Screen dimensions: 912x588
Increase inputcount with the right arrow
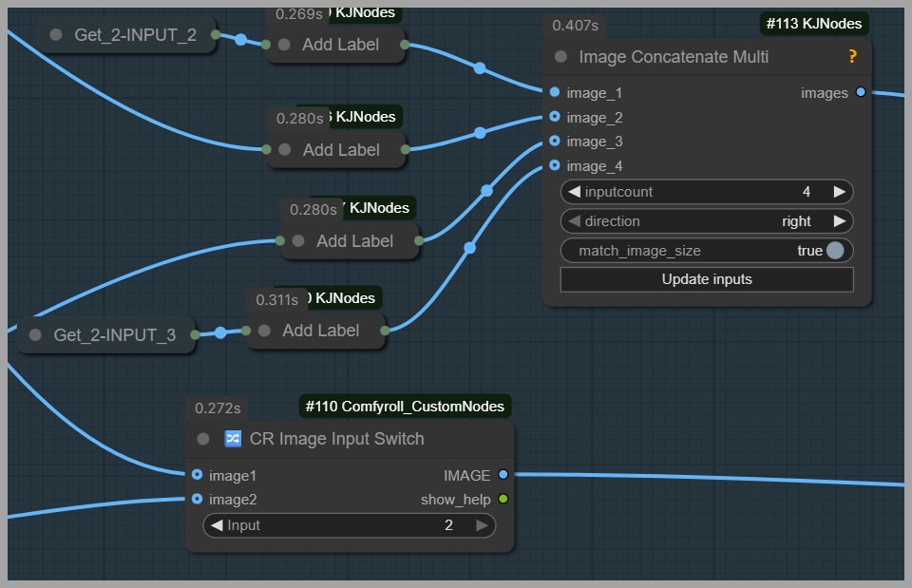tap(839, 192)
